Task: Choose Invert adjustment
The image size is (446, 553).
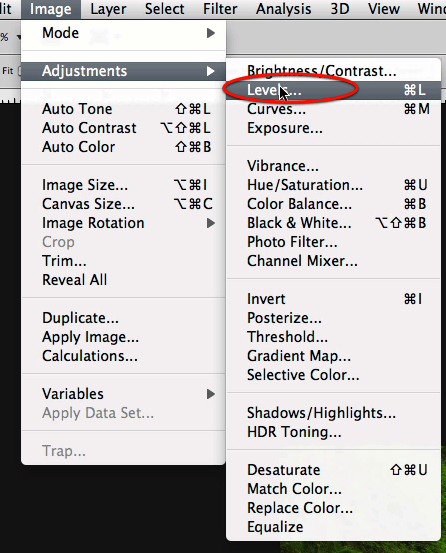Action: click(333, 299)
